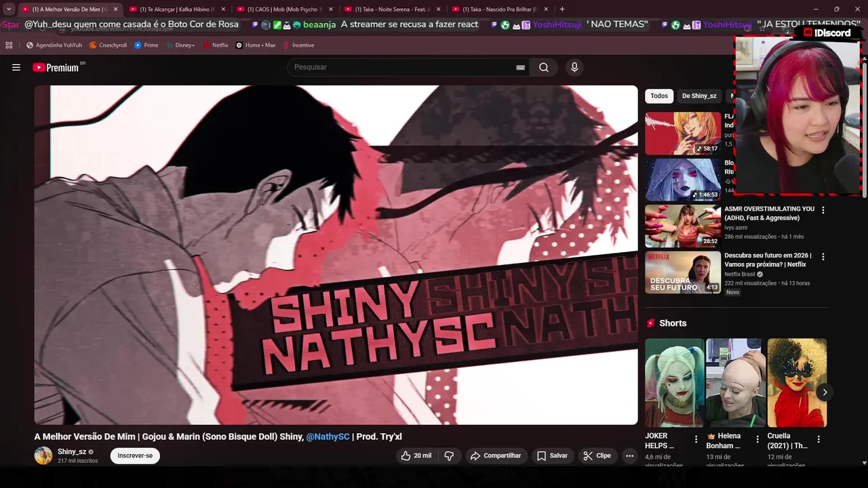
Task: Open Shiny_sz channel name link
Action: pyautogui.click(x=72, y=451)
